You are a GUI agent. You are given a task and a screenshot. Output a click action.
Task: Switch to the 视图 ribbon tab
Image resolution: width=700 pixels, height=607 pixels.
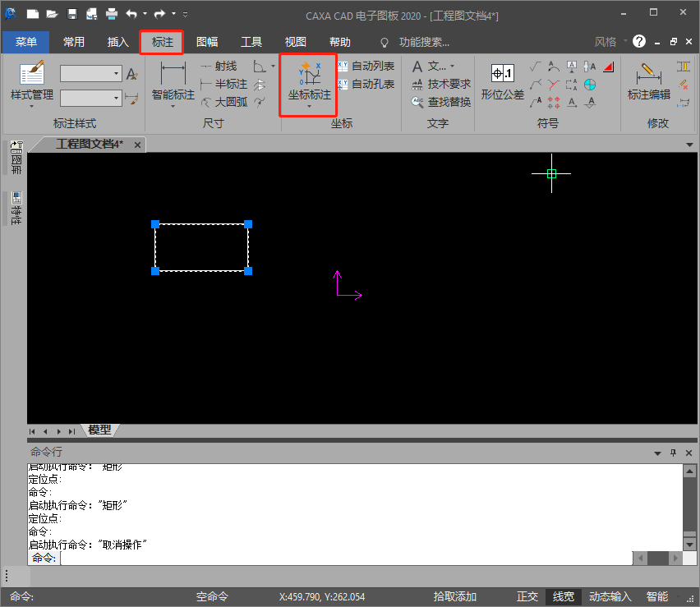(296, 42)
